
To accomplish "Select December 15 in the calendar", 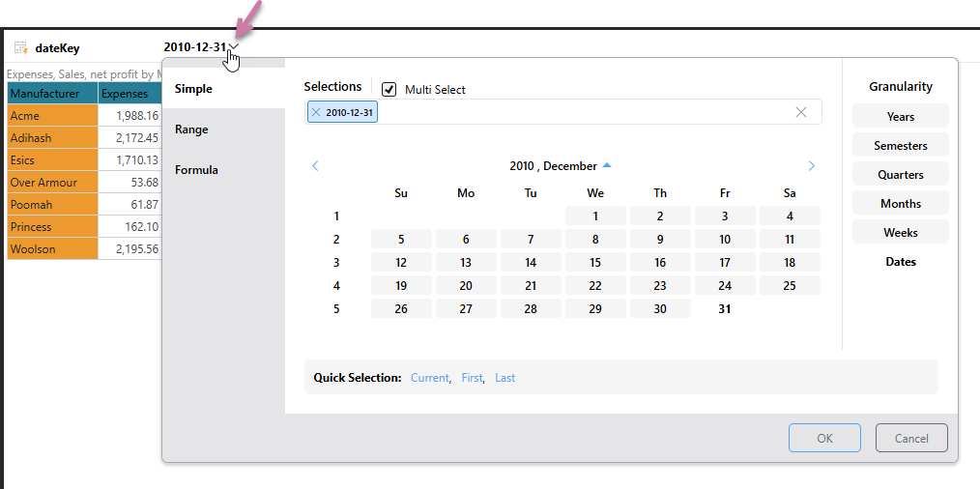I will [595, 263].
